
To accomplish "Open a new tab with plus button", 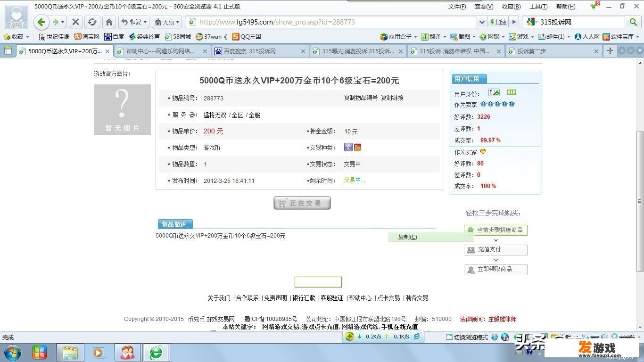I will click(610, 50).
